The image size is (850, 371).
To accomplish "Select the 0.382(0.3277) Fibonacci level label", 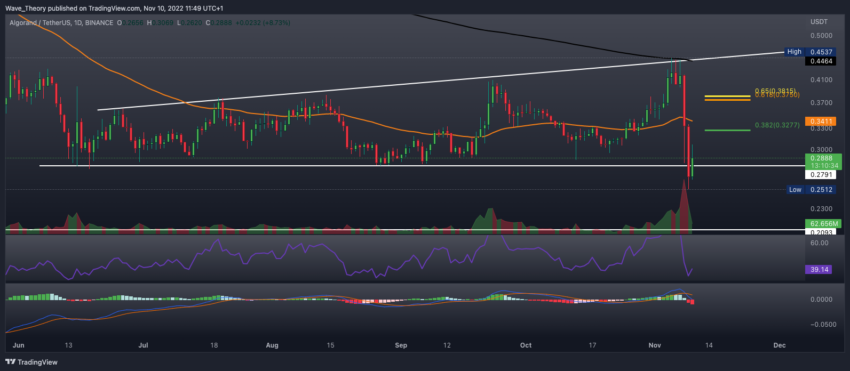I will click(x=777, y=125).
